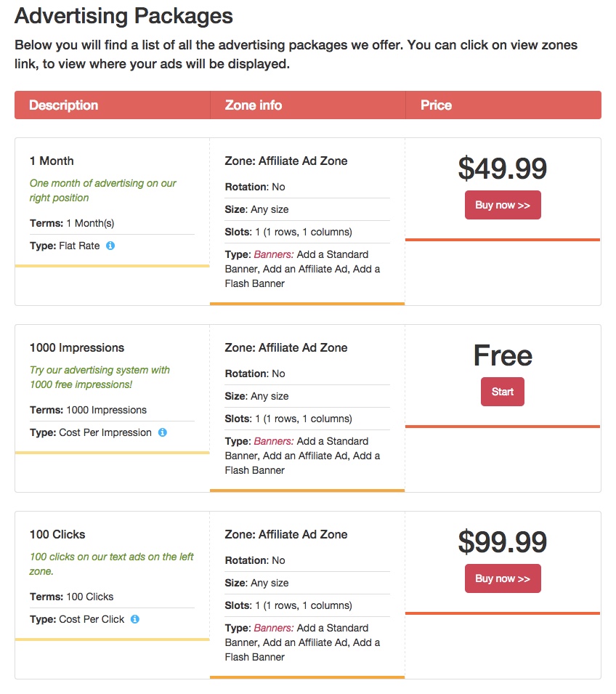Buy the $49.99 one month package
Viewport: 616px width, 694px height.
tap(503, 205)
